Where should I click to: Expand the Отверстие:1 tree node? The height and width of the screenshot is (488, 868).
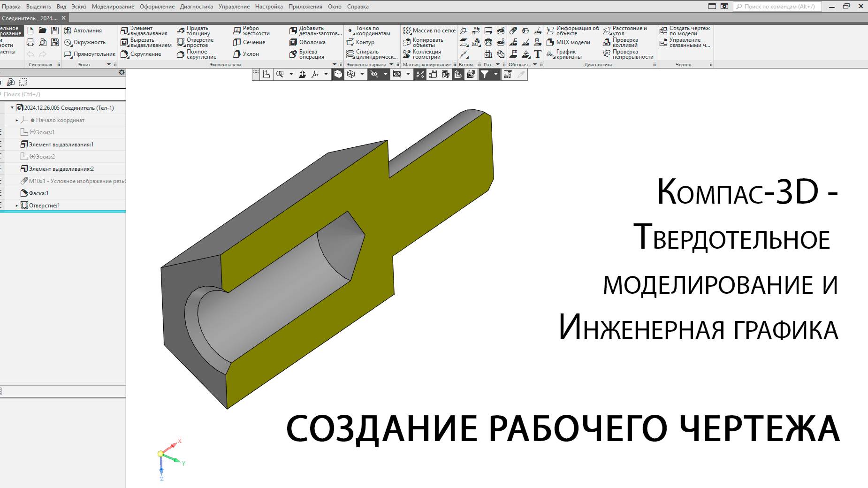17,206
